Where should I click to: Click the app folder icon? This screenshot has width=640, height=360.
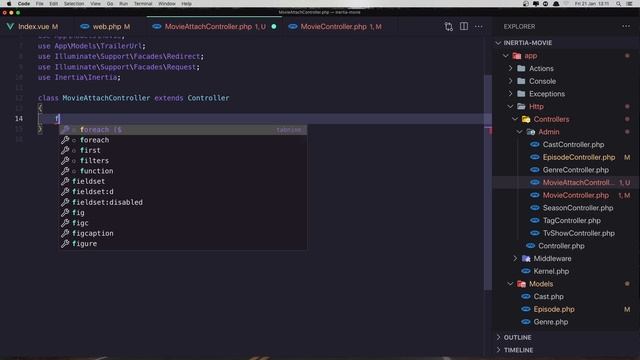[517, 56]
